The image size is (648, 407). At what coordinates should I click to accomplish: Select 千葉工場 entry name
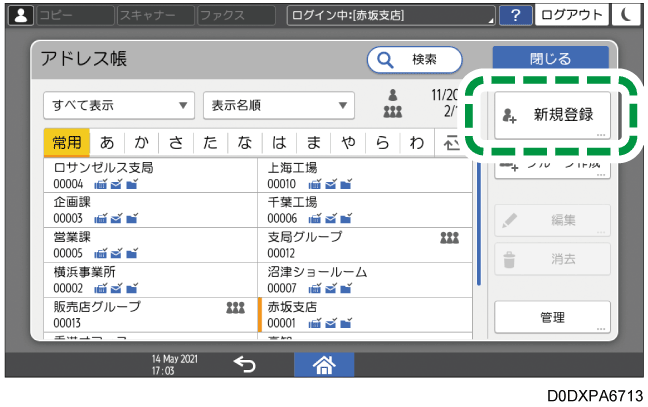pos(292,202)
